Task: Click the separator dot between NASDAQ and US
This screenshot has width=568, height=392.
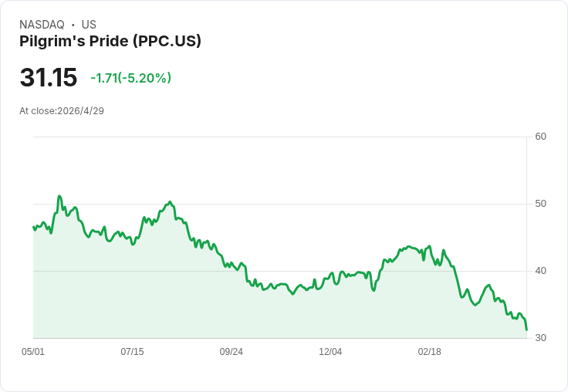Action: point(73,25)
